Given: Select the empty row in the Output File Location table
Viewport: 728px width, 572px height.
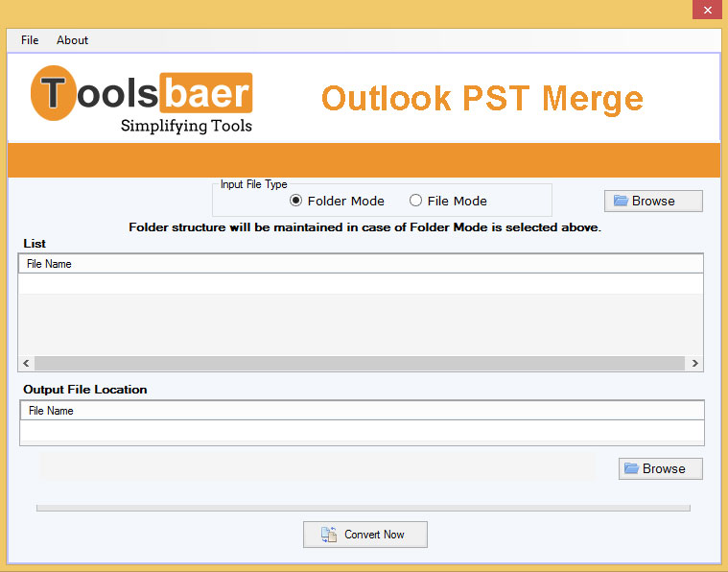Looking at the screenshot, I should (x=362, y=431).
